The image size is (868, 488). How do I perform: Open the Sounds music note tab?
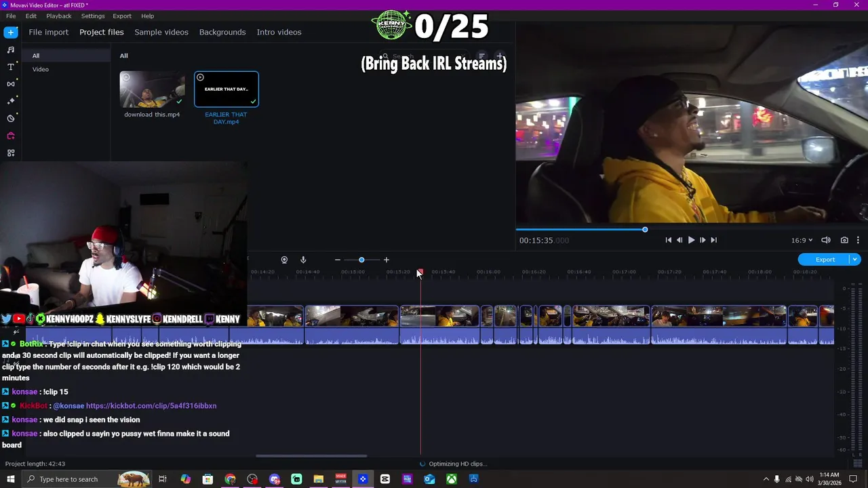coord(11,49)
